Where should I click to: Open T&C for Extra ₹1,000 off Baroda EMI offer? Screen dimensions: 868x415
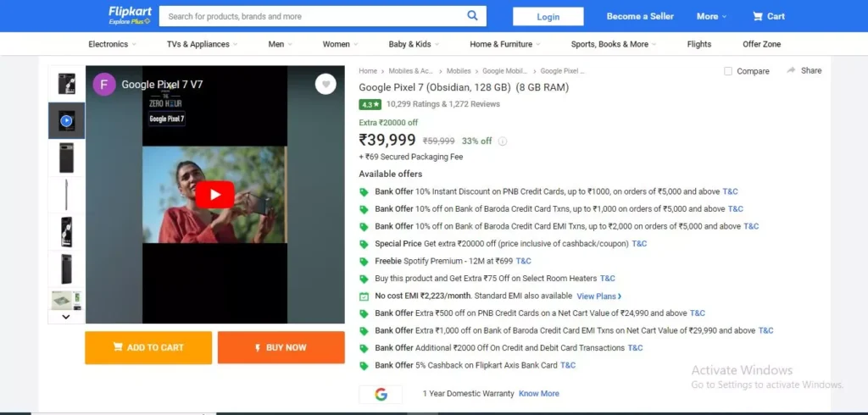coord(765,330)
